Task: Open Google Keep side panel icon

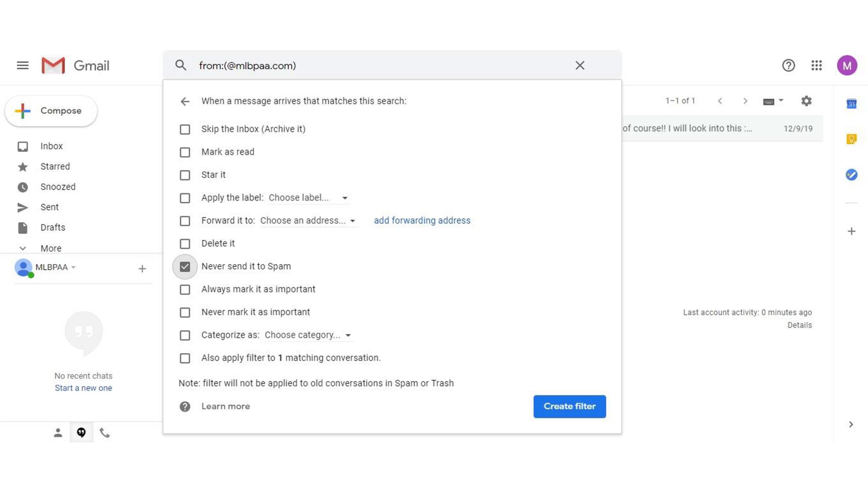Action: pos(851,139)
